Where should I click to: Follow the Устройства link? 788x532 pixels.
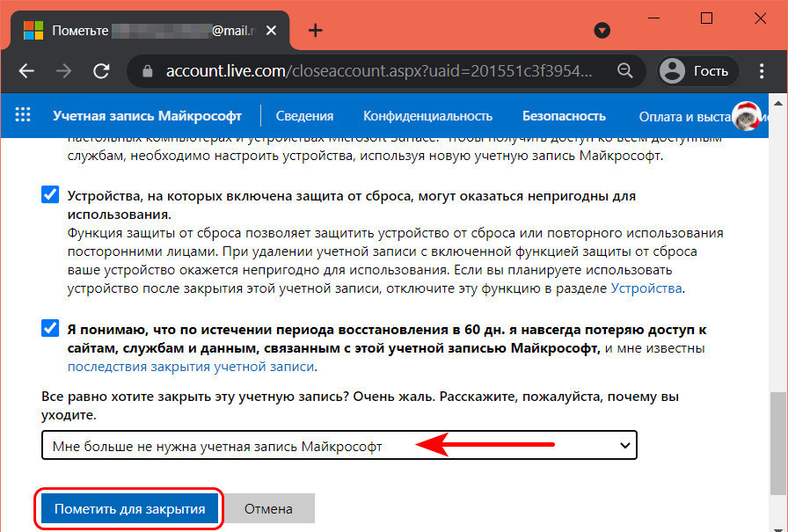646,288
